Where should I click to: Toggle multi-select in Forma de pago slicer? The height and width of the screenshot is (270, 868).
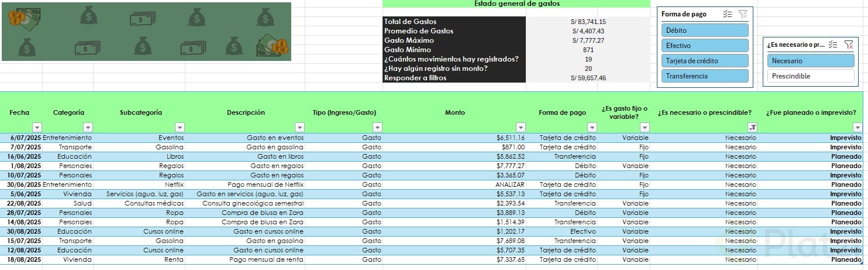728,14
